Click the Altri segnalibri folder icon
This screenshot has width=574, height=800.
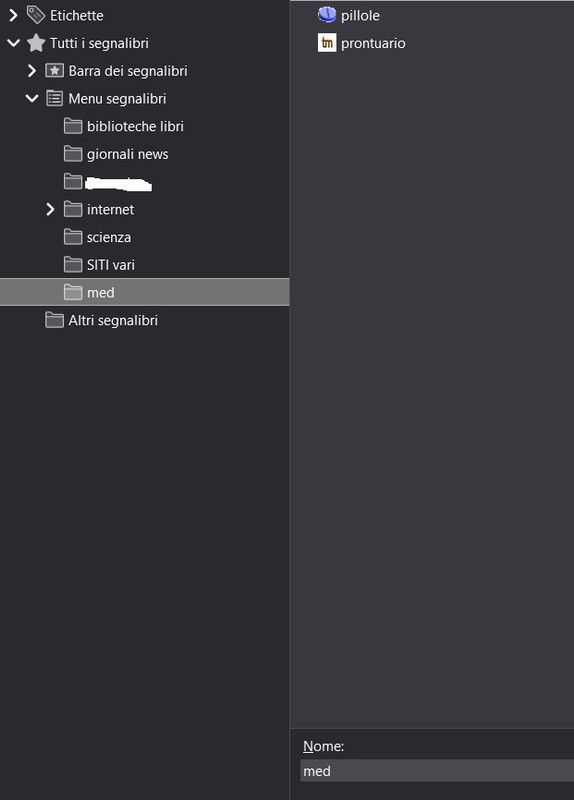pyautogui.click(x=55, y=320)
